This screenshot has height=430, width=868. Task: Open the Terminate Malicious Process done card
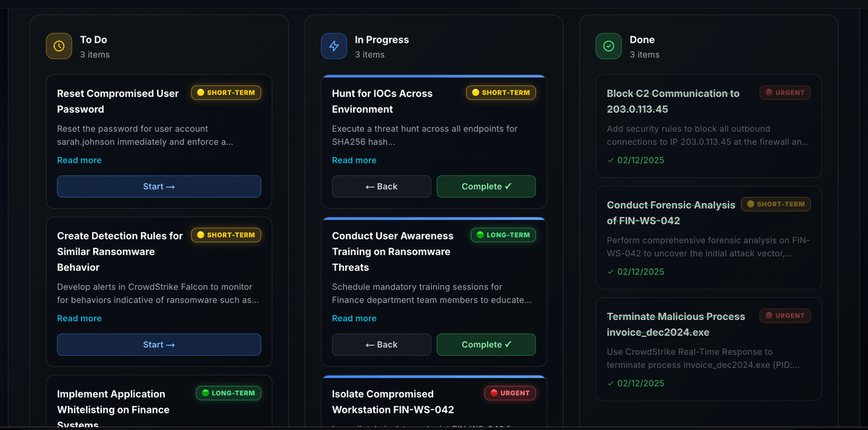pyautogui.click(x=708, y=349)
